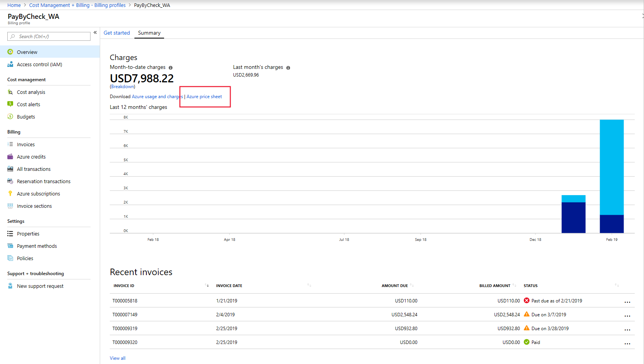644x364 pixels.
Task: Click the Policies icon
Action: tap(10, 258)
